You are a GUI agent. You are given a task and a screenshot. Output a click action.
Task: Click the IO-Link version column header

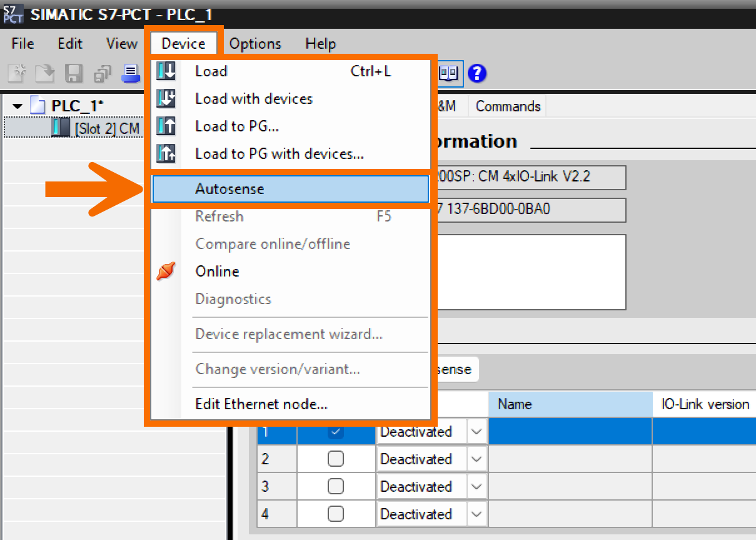pos(705,404)
